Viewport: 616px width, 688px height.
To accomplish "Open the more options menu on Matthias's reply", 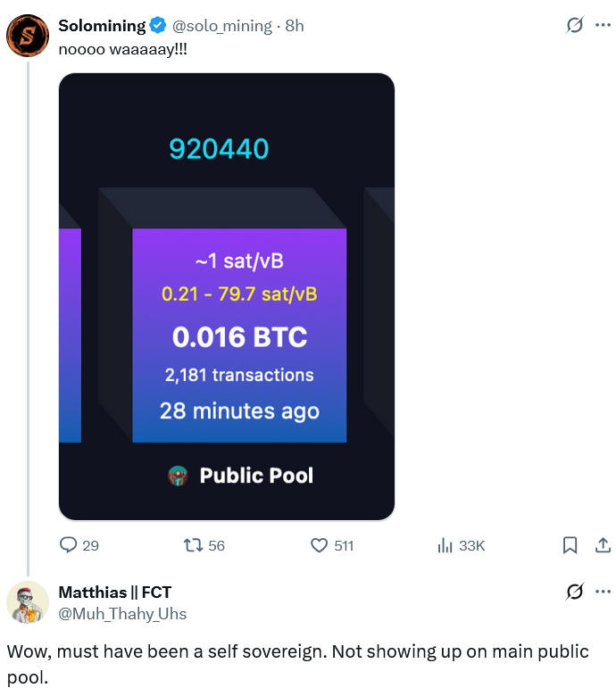I will pyautogui.click(x=603, y=591).
